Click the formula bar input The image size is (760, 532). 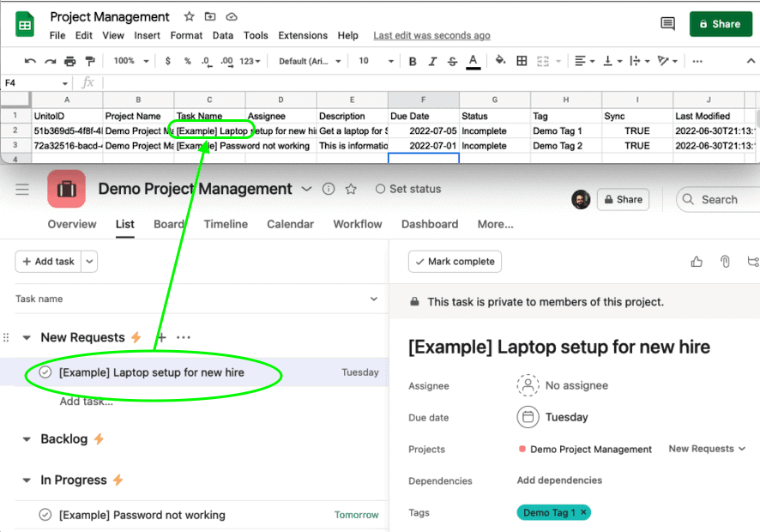coord(431,83)
